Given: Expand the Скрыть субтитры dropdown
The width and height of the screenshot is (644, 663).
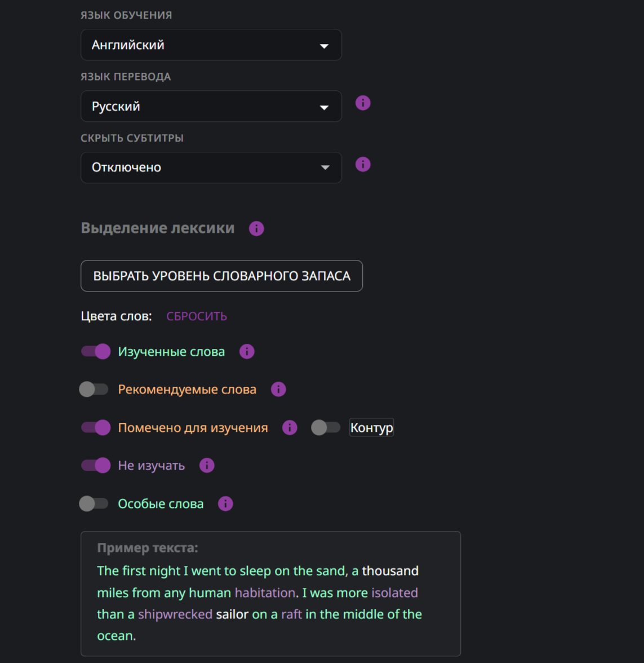Looking at the screenshot, I should 211,167.
